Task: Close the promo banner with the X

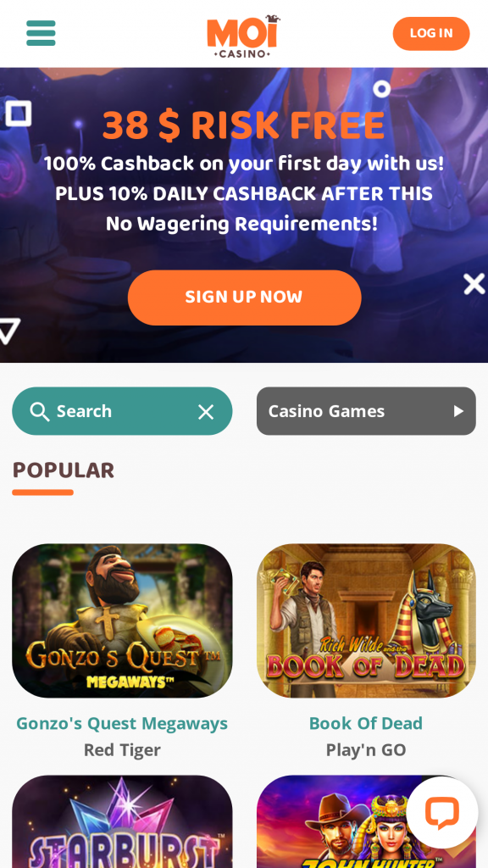Action: coord(474,284)
